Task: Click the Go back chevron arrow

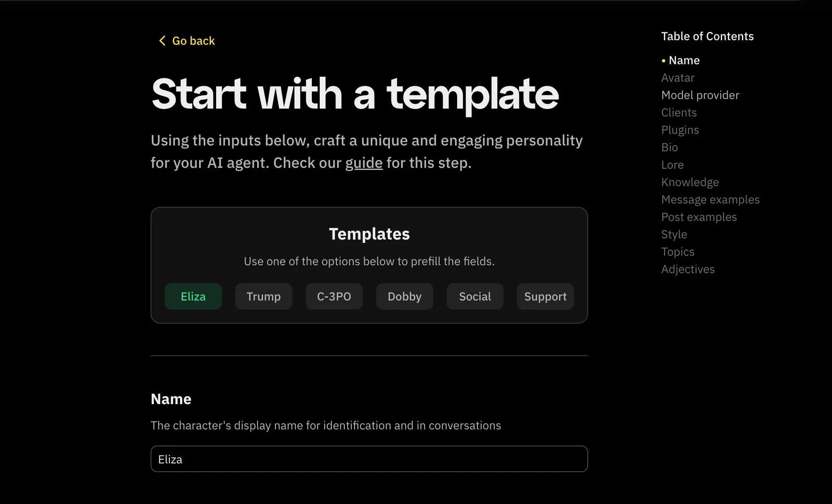Action: point(162,41)
